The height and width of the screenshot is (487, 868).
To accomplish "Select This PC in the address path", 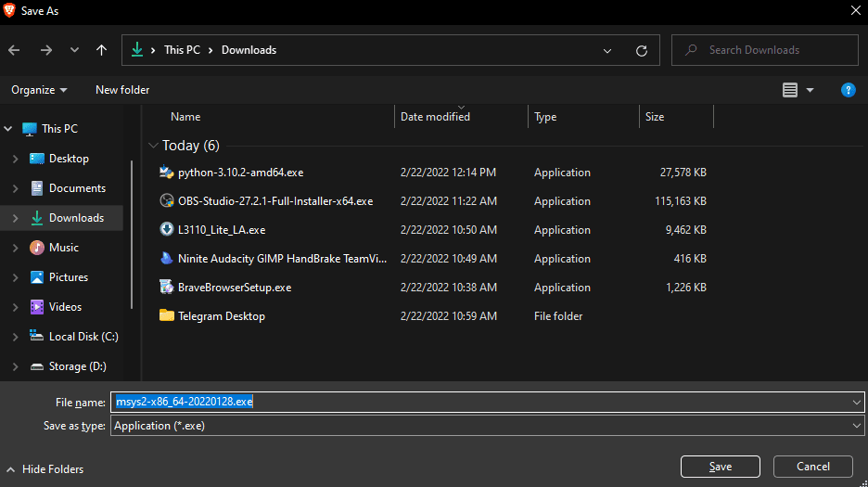I will (182, 50).
